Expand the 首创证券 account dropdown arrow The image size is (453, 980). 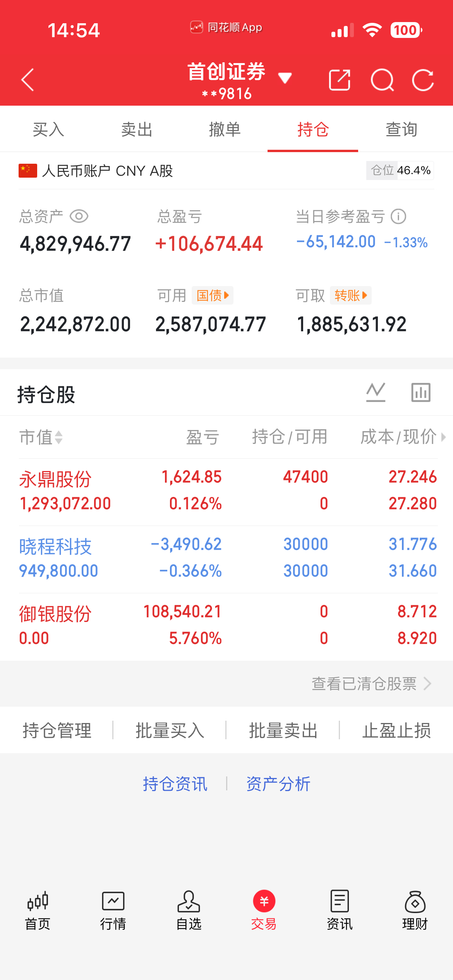tap(285, 78)
